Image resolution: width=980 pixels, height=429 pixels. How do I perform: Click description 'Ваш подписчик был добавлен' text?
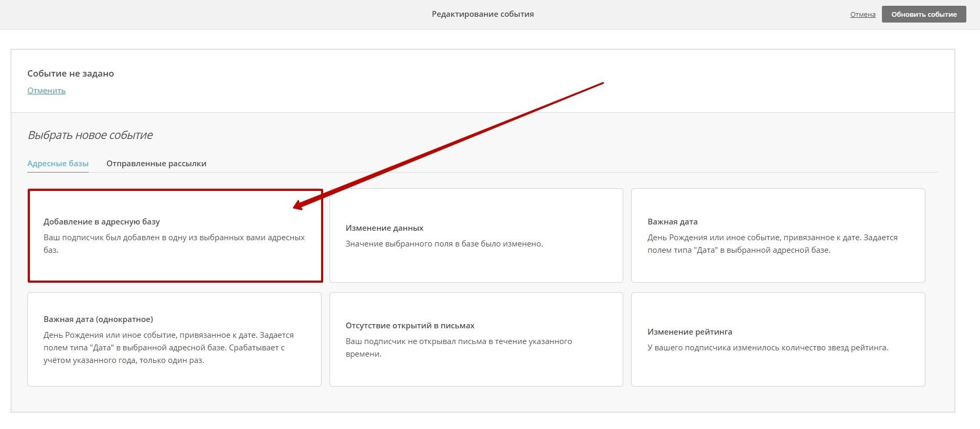click(174, 238)
